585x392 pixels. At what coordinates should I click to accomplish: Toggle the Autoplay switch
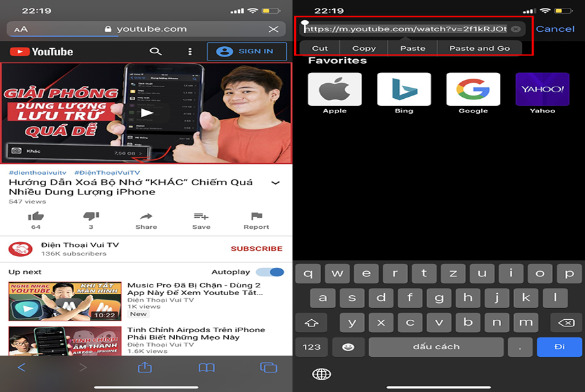270,272
